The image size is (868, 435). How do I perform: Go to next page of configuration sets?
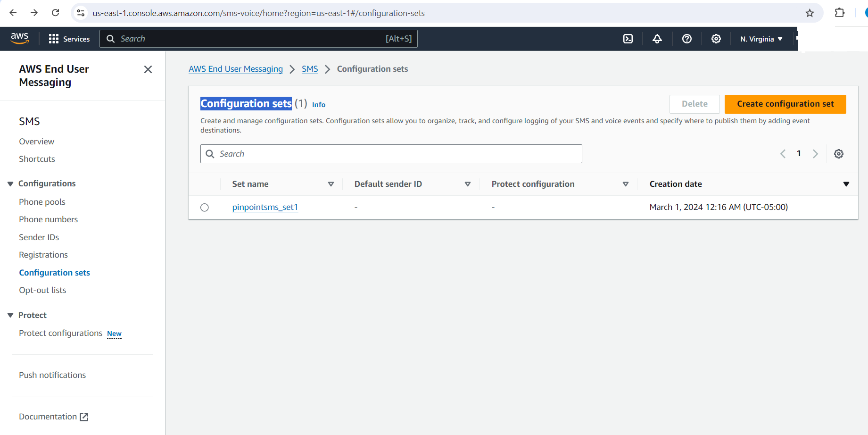(815, 154)
